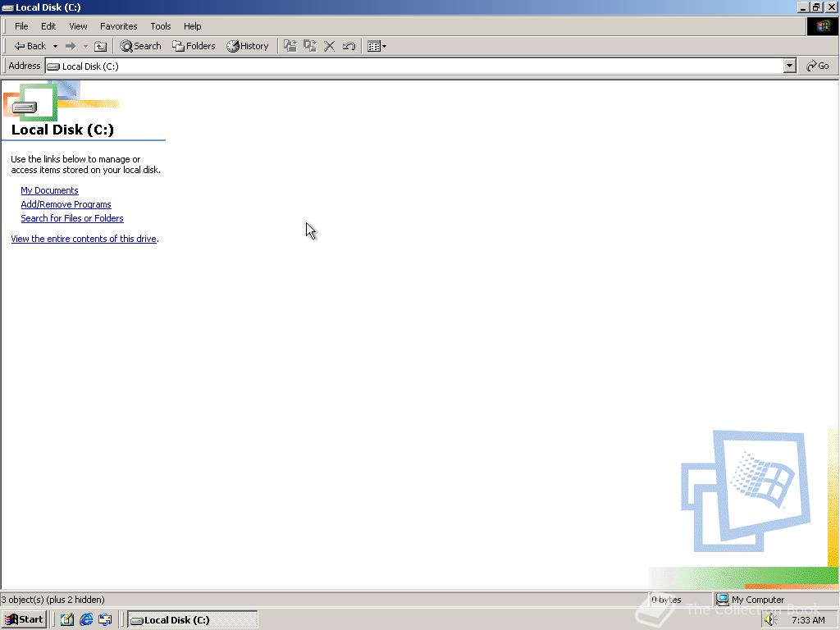Restore down the Local Disk window
This screenshot has height=630, width=840.
click(816, 7)
